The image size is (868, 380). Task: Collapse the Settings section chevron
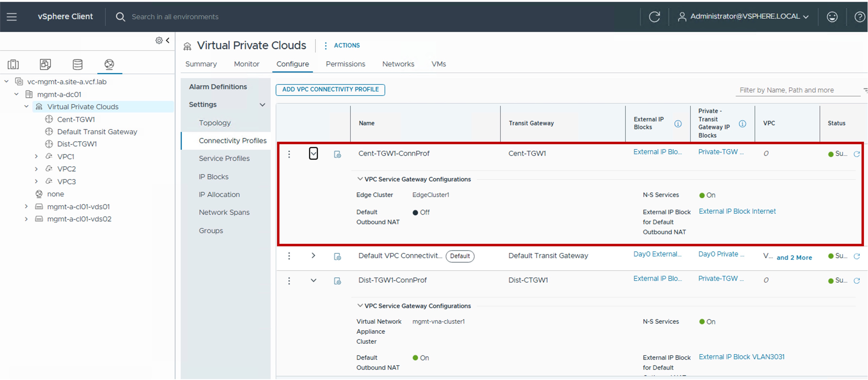coord(262,105)
